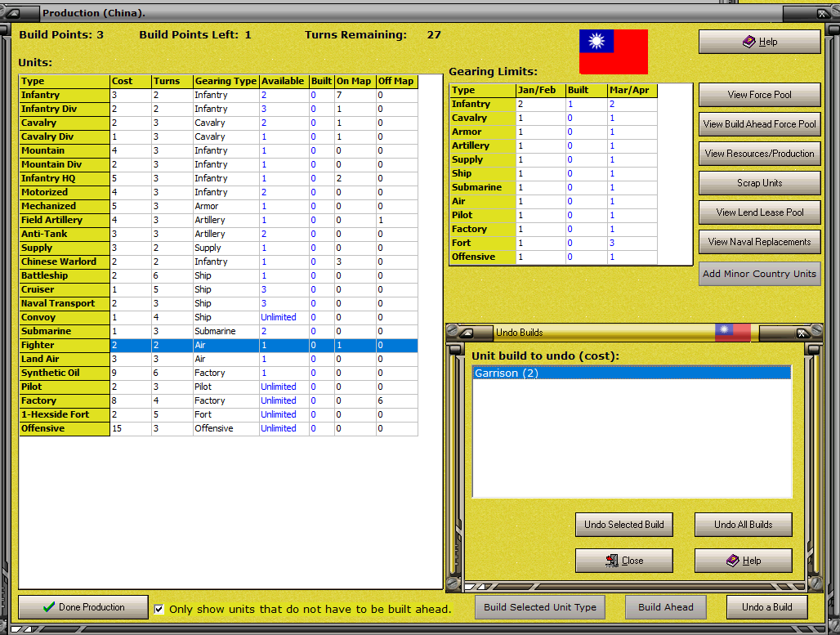Image resolution: width=840 pixels, height=635 pixels.
Task: Click the Done Production button
Action: (x=83, y=607)
